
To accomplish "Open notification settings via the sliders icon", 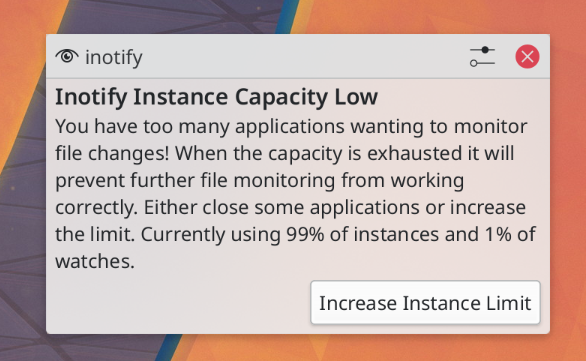I will point(482,57).
